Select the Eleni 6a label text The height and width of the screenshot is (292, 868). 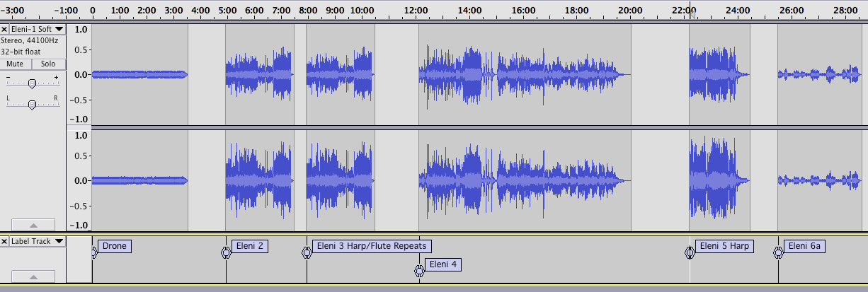click(804, 246)
